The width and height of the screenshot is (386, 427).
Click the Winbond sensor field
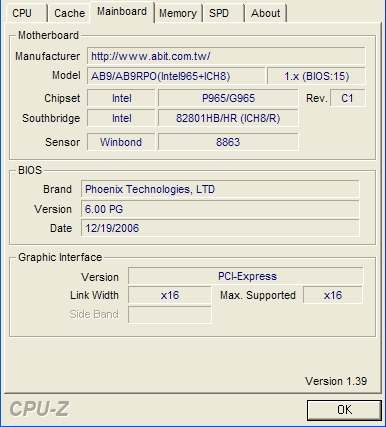pos(121,142)
